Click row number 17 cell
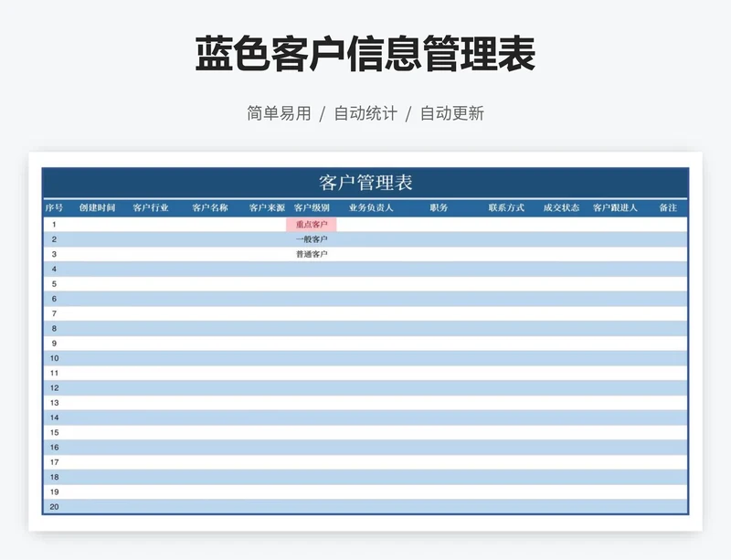 [54, 462]
